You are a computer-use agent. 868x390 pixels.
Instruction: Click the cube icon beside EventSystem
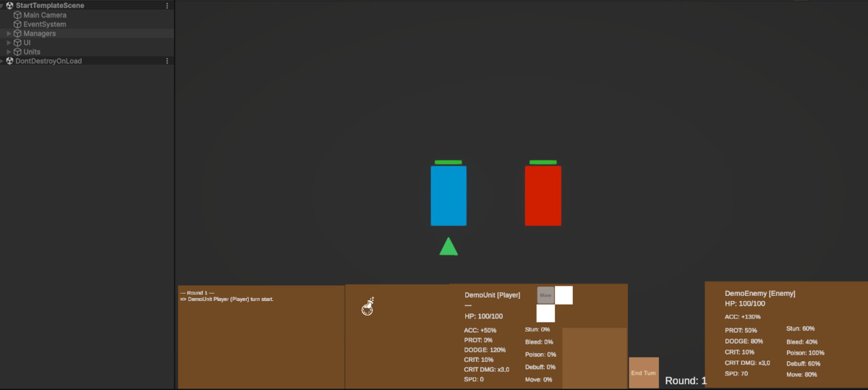click(17, 24)
